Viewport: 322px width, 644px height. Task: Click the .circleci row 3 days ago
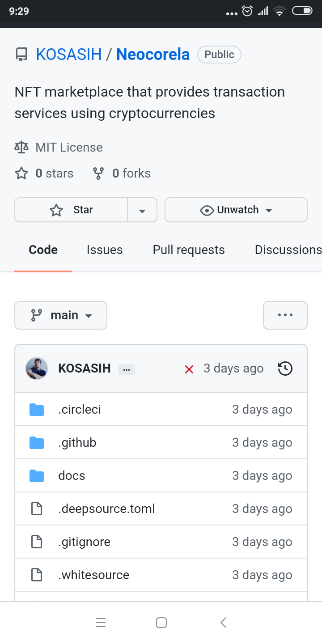[x=262, y=410]
